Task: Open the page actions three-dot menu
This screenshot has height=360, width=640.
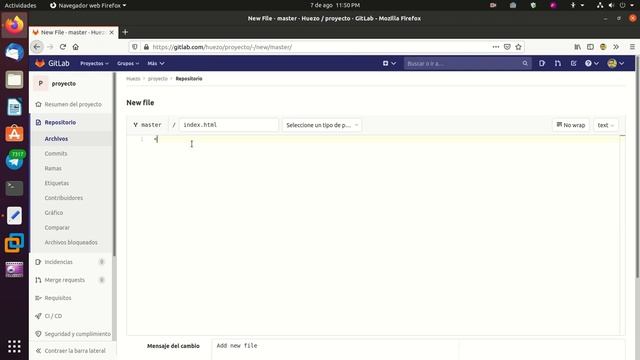Action: (x=496, y=47)
